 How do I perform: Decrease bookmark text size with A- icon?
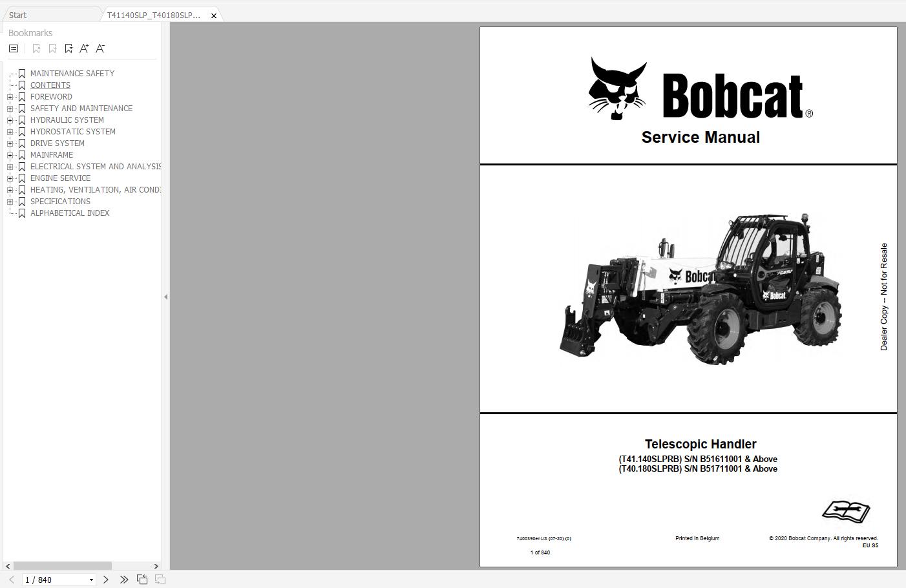pos(100,48)
